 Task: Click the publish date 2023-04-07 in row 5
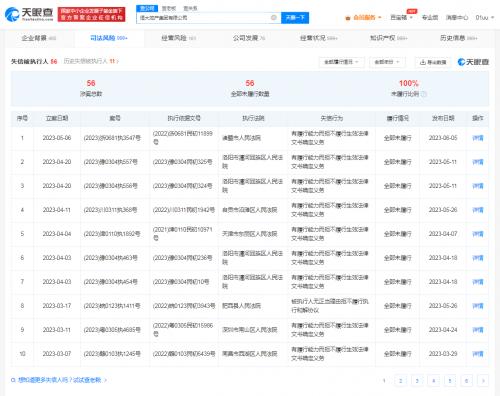pyautogui.click(x=443, y=234)
